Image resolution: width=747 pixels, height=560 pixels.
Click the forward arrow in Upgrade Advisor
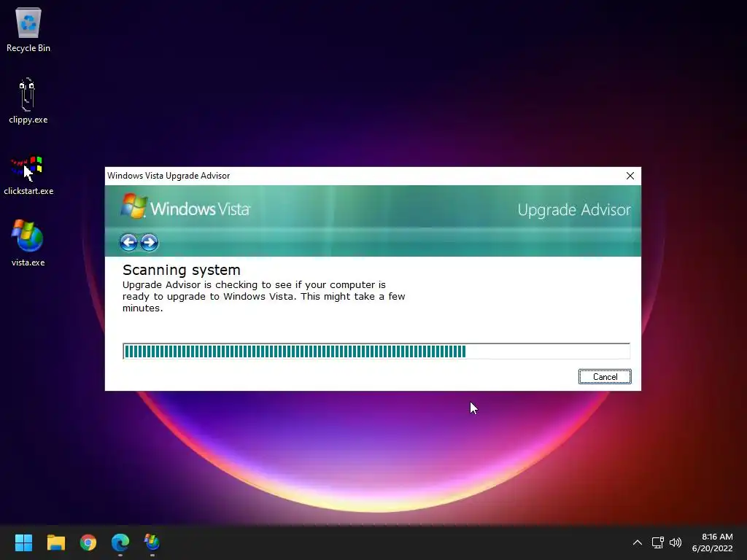(149, 242)
